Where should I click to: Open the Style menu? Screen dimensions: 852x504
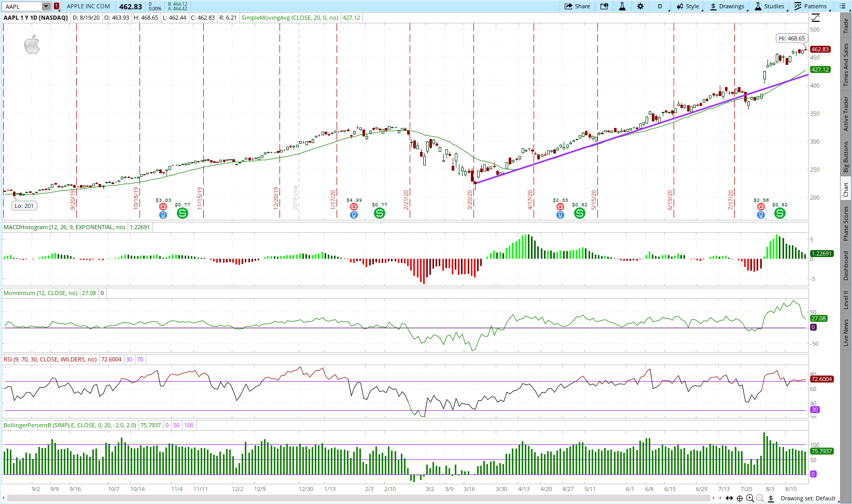point(688,6)
